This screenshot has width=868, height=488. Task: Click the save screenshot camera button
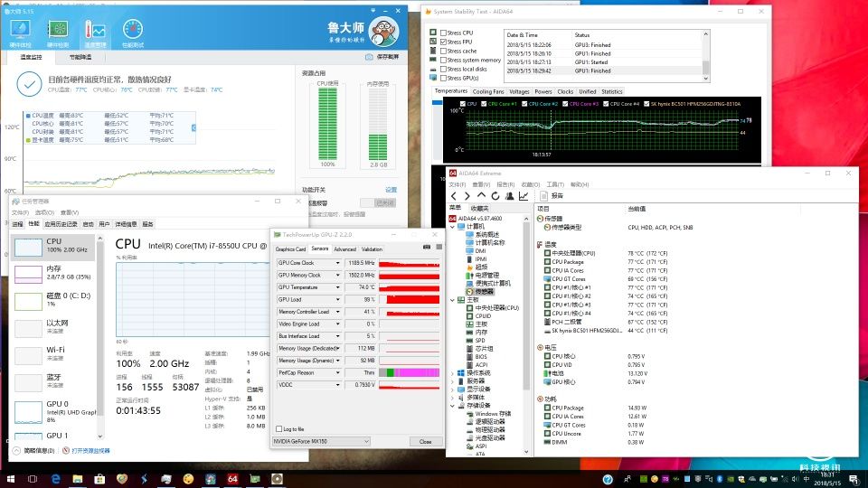[x=382, y=57]
